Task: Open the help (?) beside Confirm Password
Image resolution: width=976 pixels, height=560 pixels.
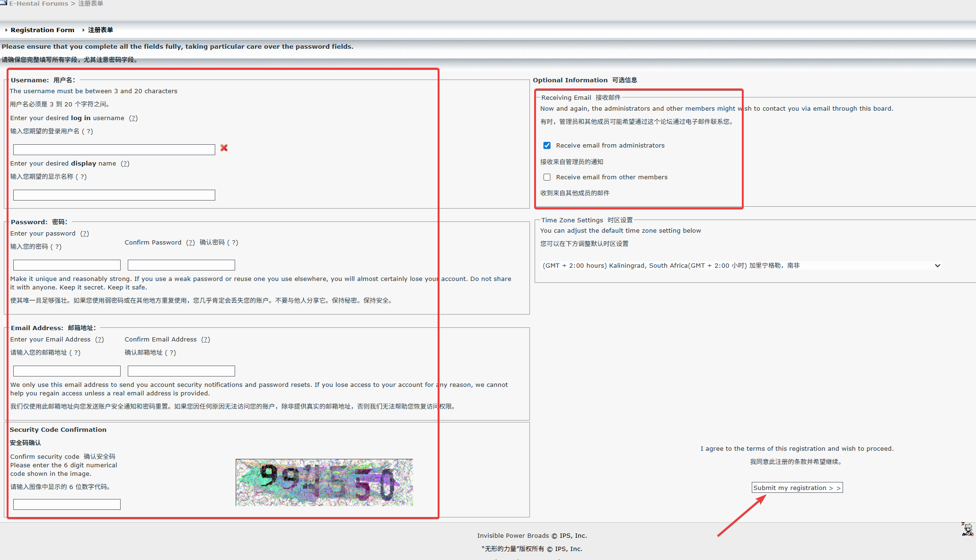Action: [190, 243]
